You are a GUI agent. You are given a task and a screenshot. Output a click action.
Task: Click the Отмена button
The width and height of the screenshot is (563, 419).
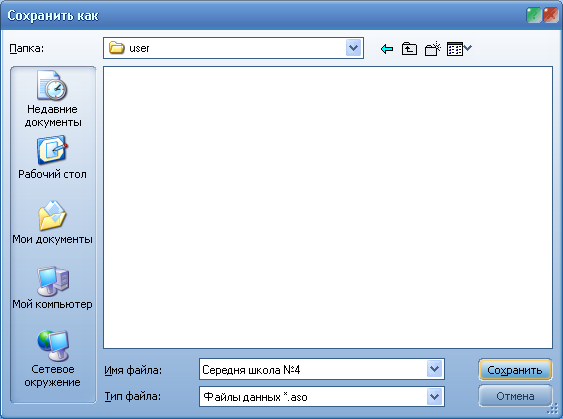(x=515, y=396)
